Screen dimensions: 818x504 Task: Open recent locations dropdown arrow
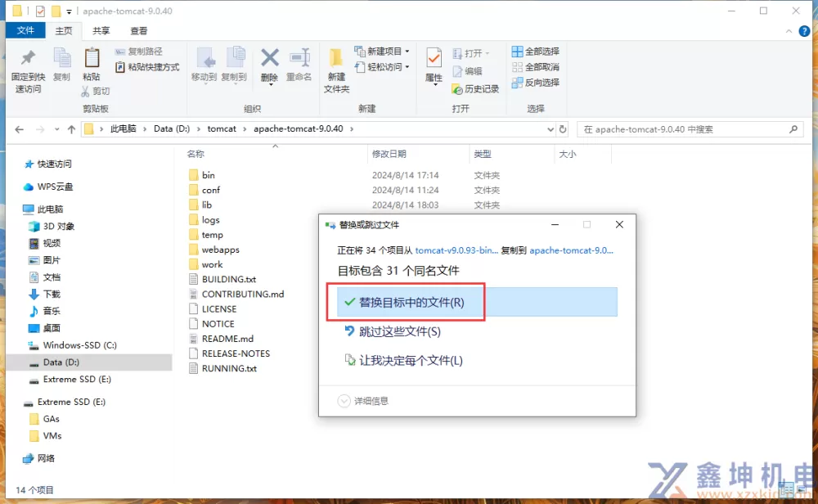(x=57, y=129)
